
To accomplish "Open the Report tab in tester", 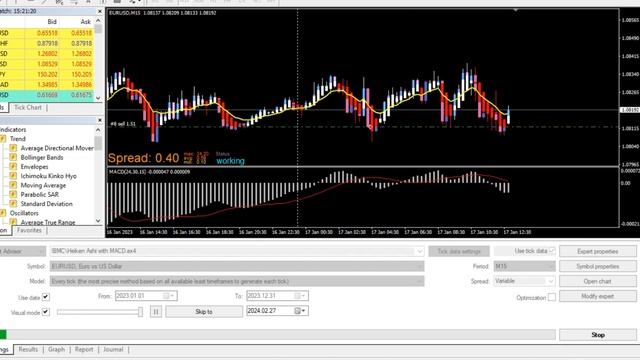I will pyautogui.click(x=84, y=349).
